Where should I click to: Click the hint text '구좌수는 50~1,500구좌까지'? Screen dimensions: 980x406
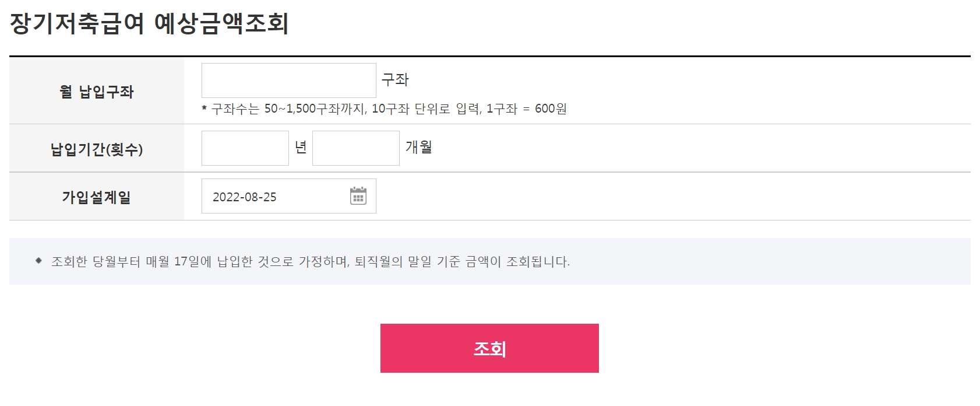(x=289, y=108)
